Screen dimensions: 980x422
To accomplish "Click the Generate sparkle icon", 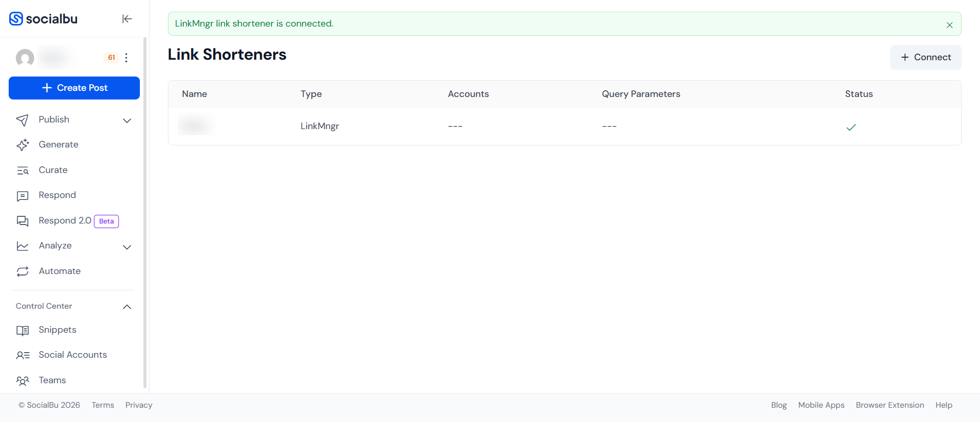I will click(22, 145).
